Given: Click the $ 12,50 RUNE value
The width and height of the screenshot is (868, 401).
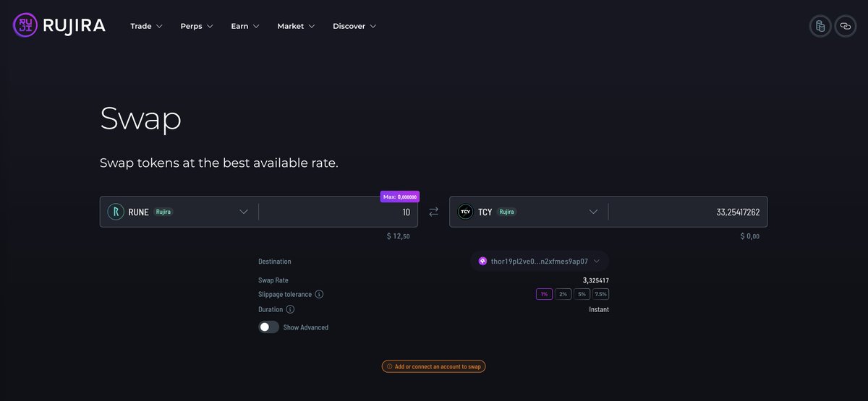Looking at the screenshot, I should 399,236.
